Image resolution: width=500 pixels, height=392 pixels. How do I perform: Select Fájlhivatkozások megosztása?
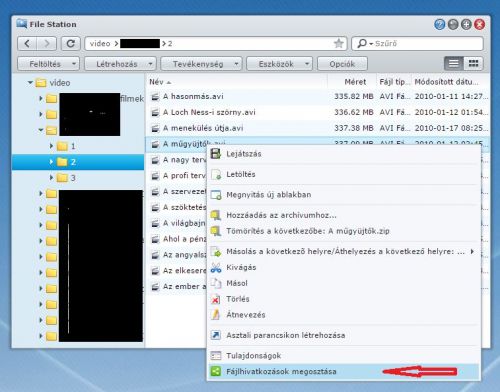tap(343, 371)
